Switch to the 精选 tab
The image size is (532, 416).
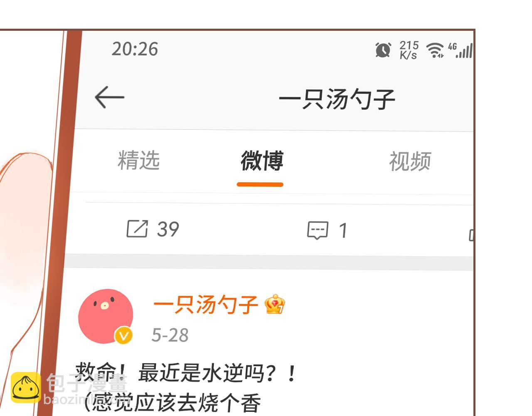(x=139, y=160)
